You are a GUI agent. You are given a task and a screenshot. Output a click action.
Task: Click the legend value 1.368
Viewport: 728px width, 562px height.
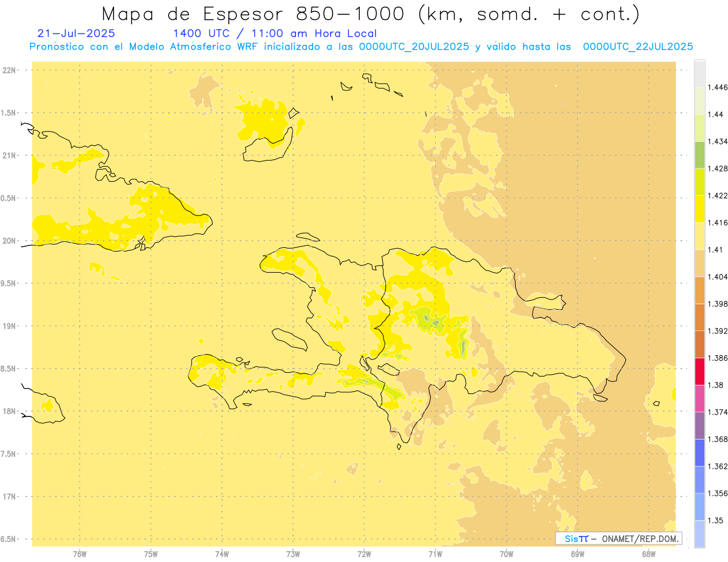point(718,440)
